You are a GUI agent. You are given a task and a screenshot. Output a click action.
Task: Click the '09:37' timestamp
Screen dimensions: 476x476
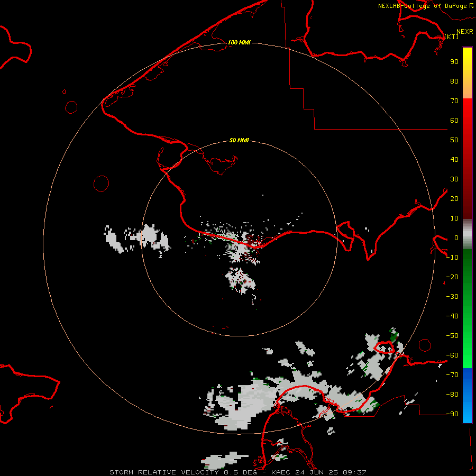click(354, 472)
